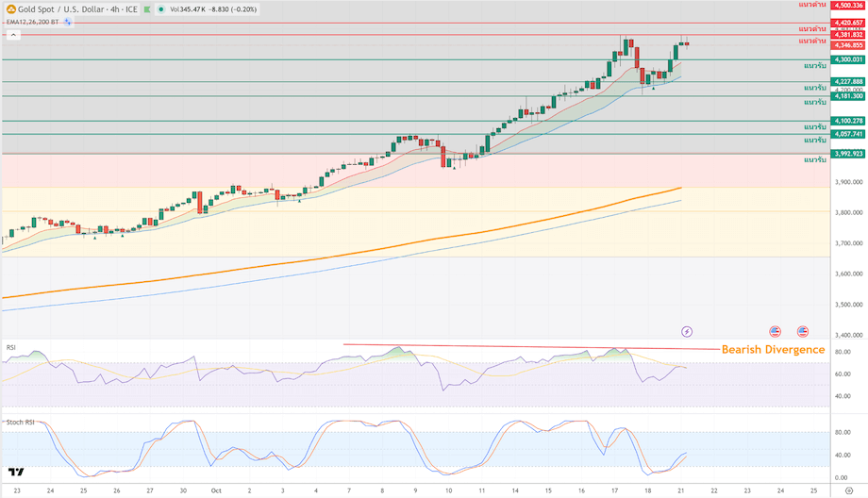
Task: Select the Stoch RSI indicator pane label
Action: [20, 422]
